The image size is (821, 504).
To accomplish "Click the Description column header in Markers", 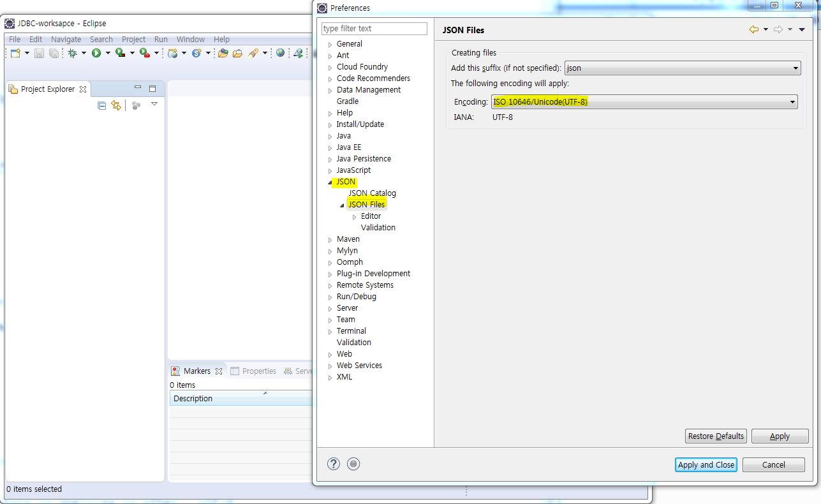I will click(x=241, y=399).
